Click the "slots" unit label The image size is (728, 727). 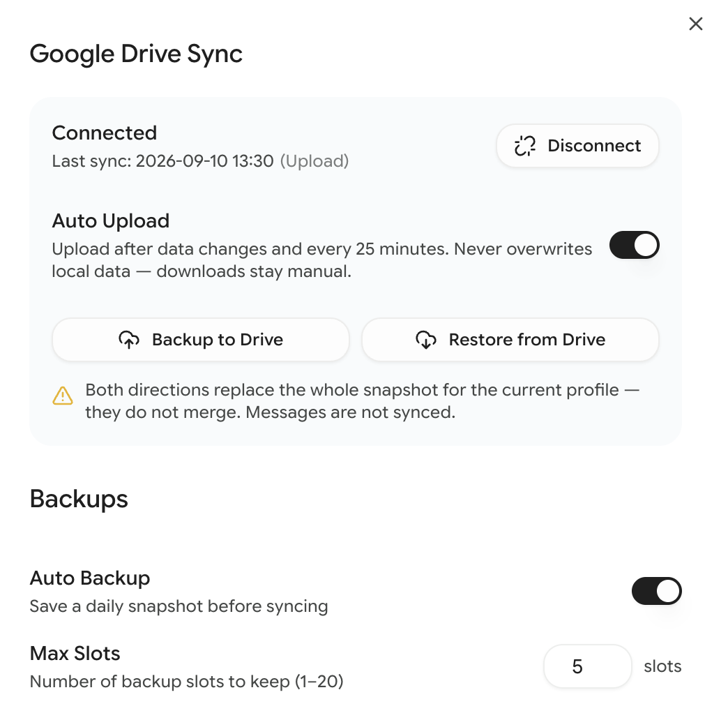(662, 666)
